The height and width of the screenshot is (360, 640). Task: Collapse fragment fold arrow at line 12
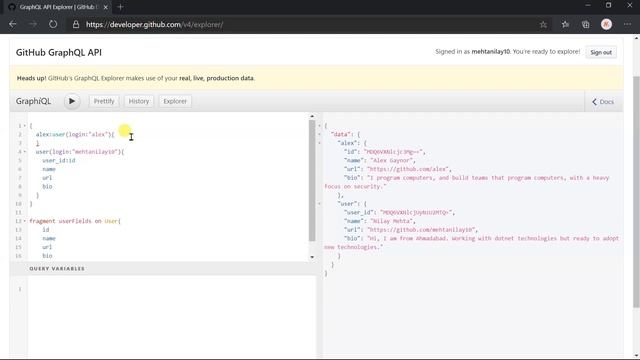pyautogui.click(x=24, y=221)
